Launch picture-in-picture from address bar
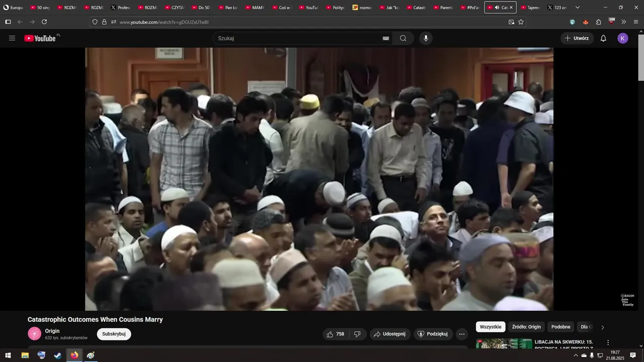Image resolution: width=644 pixels, height=362 pixels. coord(511,22)
